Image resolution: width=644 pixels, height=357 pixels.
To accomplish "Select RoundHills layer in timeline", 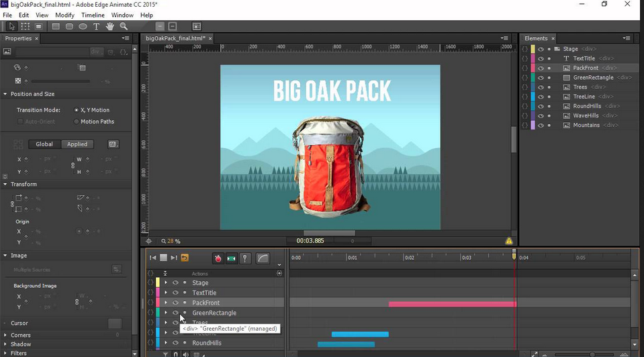I will point(207,343).
